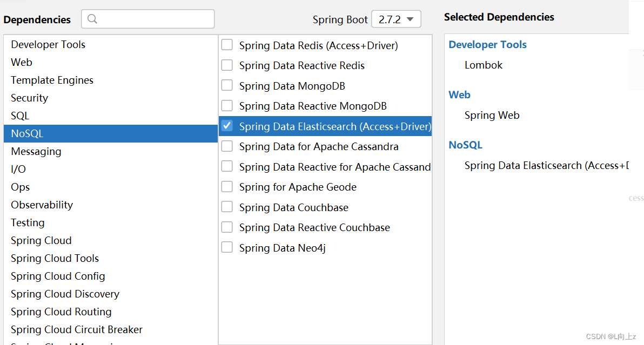The width and height of the screenshot is (644, 345).
Task: Click the search magnifier icon
Action: 92,19
